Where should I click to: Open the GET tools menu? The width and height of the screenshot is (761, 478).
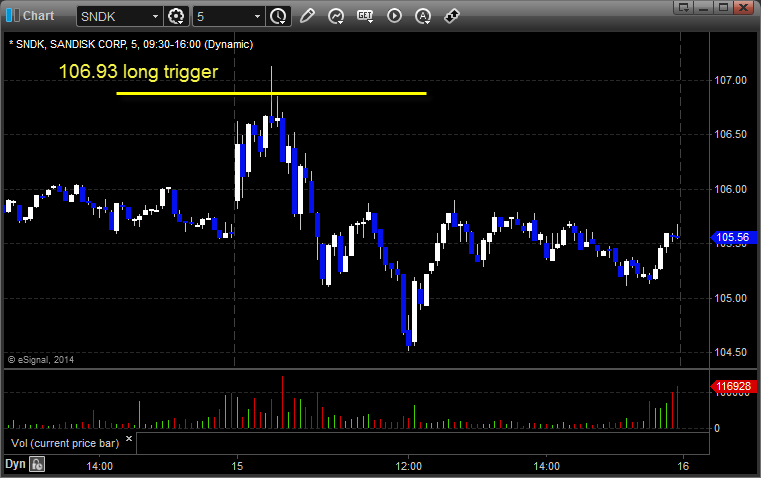365,16
